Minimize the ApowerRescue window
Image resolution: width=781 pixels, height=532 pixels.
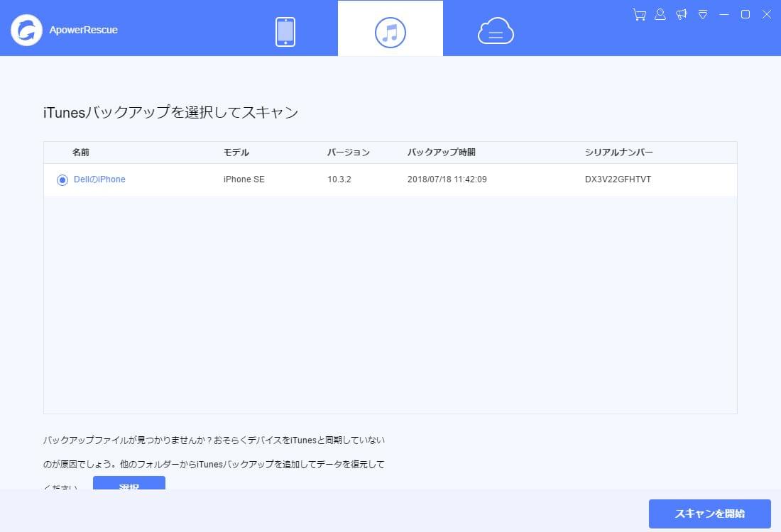(724, 14)
